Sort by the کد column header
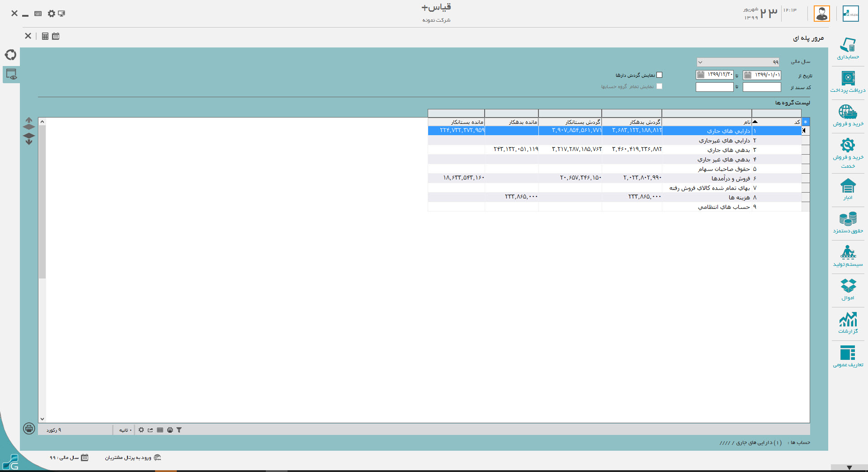 coord(777,122)
